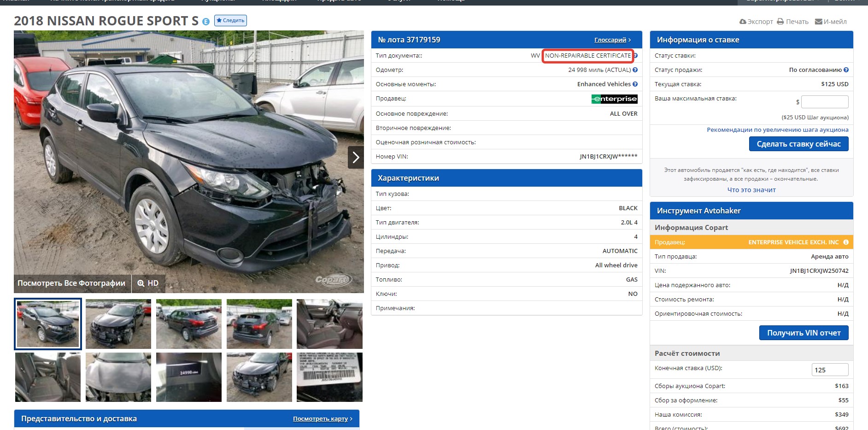
Task: Click the blue E badge next to the vehicle title
Action: tap(206, 22)
